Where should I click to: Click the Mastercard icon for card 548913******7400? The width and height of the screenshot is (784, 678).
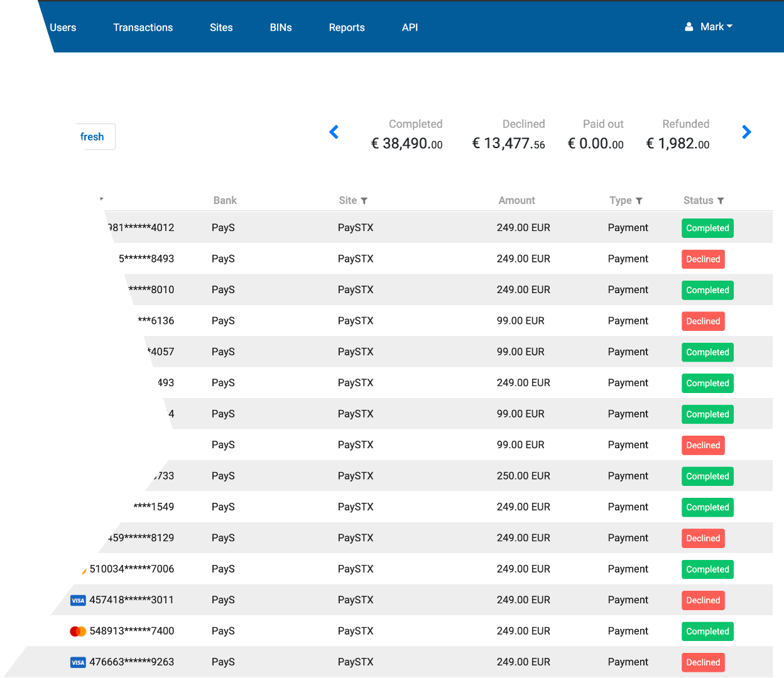(x=78, y=632)
